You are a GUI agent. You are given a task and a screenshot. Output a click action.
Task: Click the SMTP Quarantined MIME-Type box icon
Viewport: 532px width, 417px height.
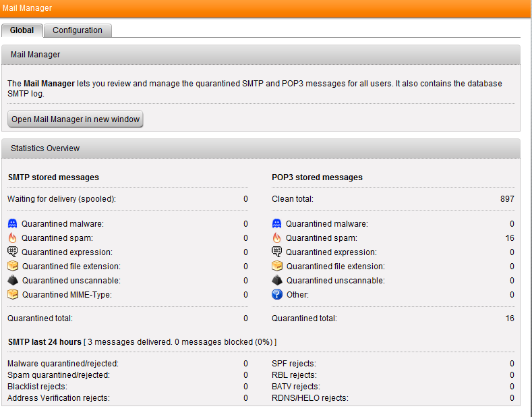(x=13, y=294)
